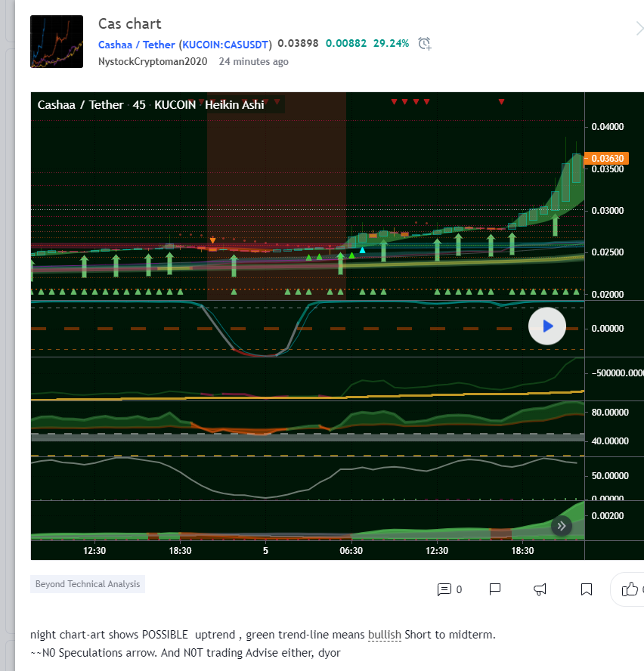The image size is (644, 671).
Task: Click the Beyond Technical Analysis tag
Action: point(88,584)
